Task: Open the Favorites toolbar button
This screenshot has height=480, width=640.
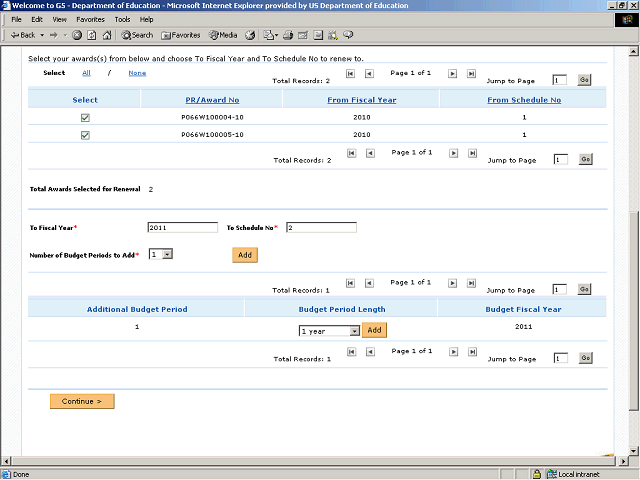Action: click(x=180, y=35)
